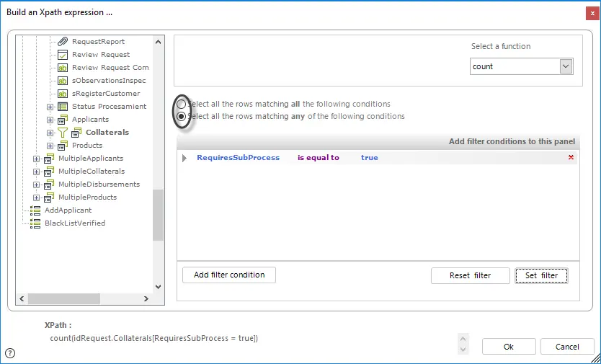Viewport: 601px width, 364px height.
Task: Expand the MultipleDisbursements node
Action: click(x=36, y=185)
